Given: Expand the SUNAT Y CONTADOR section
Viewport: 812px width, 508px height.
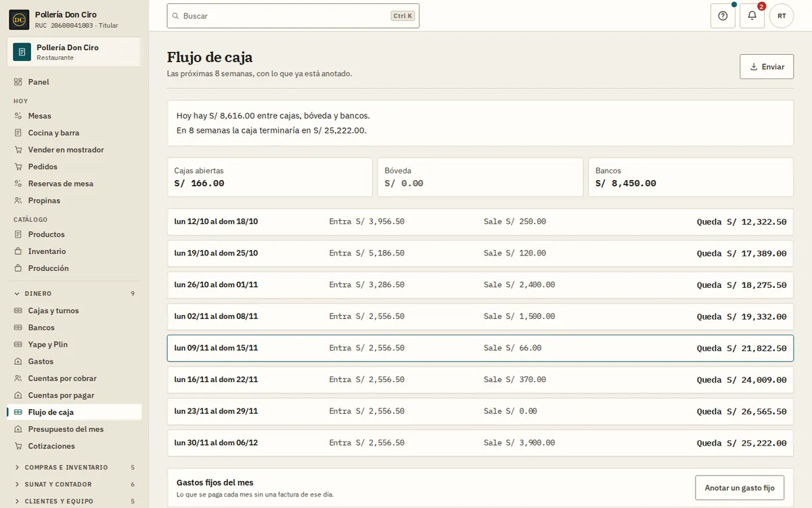Looking at the screenshot, I should 74,484.
